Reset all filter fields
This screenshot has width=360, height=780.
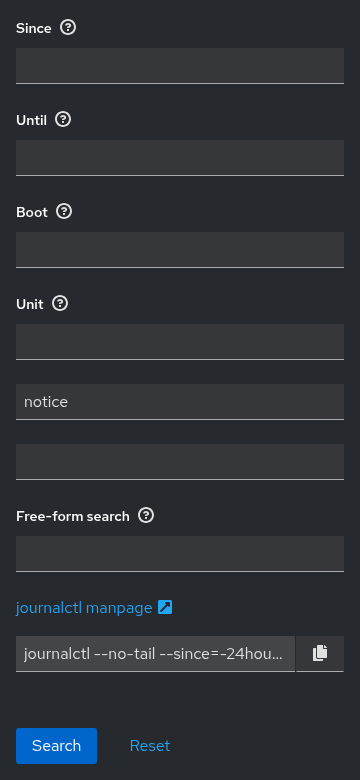pyautogui.click(x=150, y=746)
